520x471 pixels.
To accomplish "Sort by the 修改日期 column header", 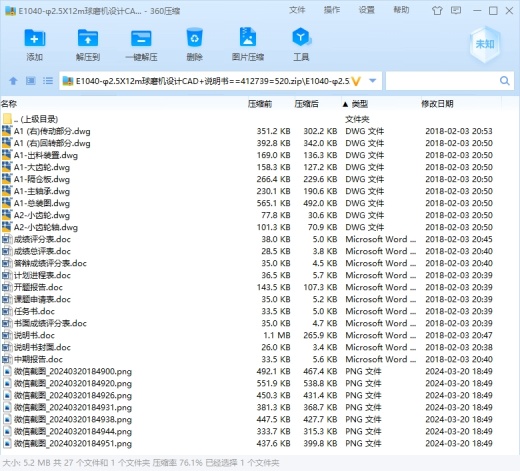I will coord(437,104).
